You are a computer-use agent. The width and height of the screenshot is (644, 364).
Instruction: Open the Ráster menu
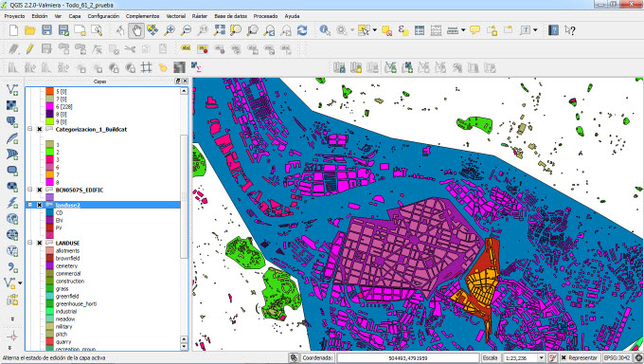coord(200,16)
